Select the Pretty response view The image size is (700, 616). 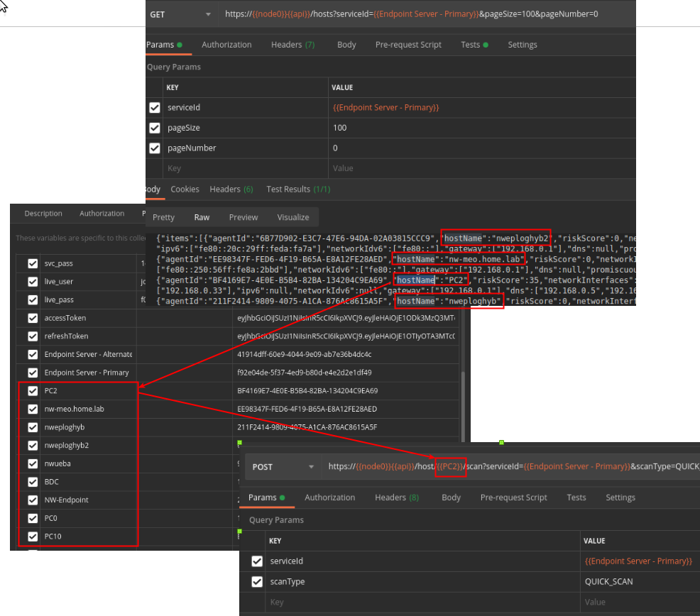pos(163,217)
